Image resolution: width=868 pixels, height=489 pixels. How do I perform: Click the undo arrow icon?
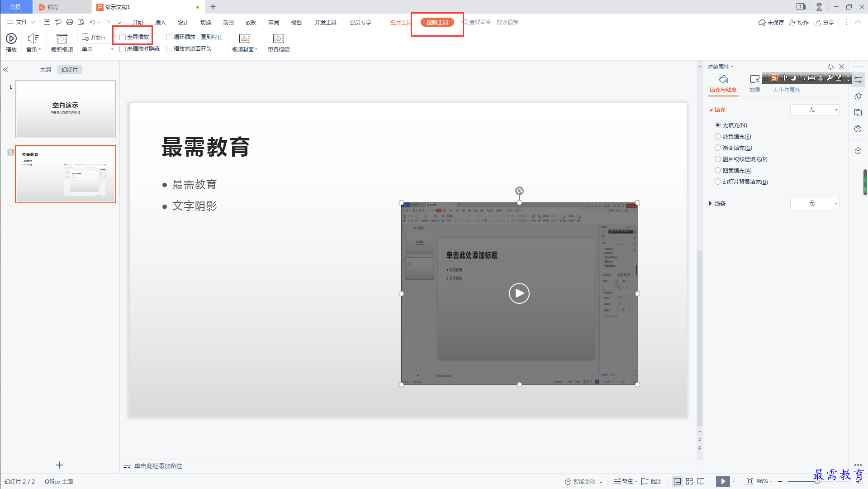(92, 22)
